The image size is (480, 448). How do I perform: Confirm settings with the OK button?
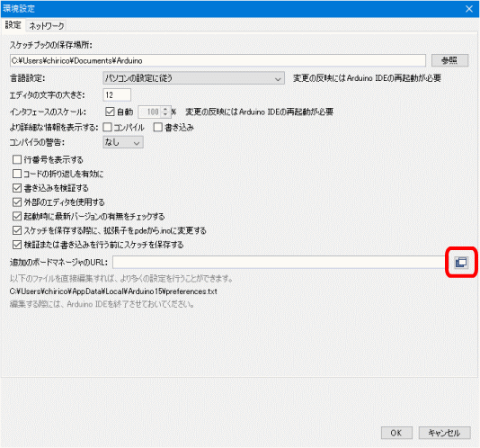click(396, 433)
